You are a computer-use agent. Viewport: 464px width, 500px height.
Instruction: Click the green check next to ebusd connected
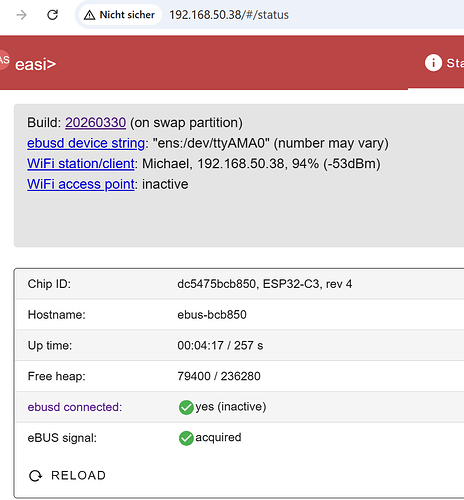[186, 407]
